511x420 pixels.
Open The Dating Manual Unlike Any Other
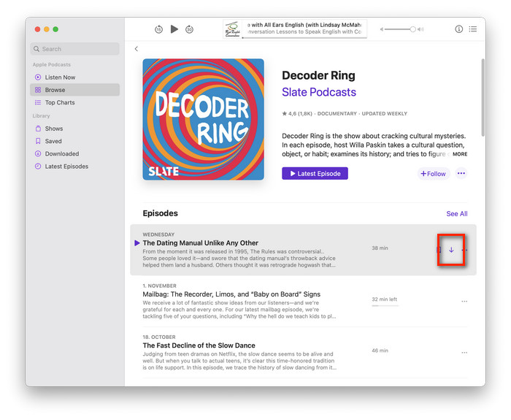(x=201, y=243)
